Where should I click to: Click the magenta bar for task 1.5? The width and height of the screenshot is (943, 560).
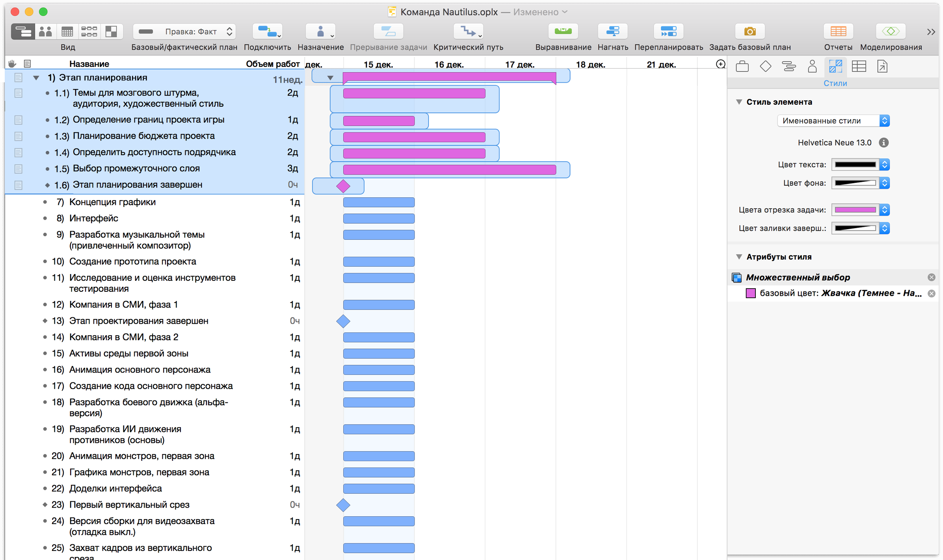(450, 170)
